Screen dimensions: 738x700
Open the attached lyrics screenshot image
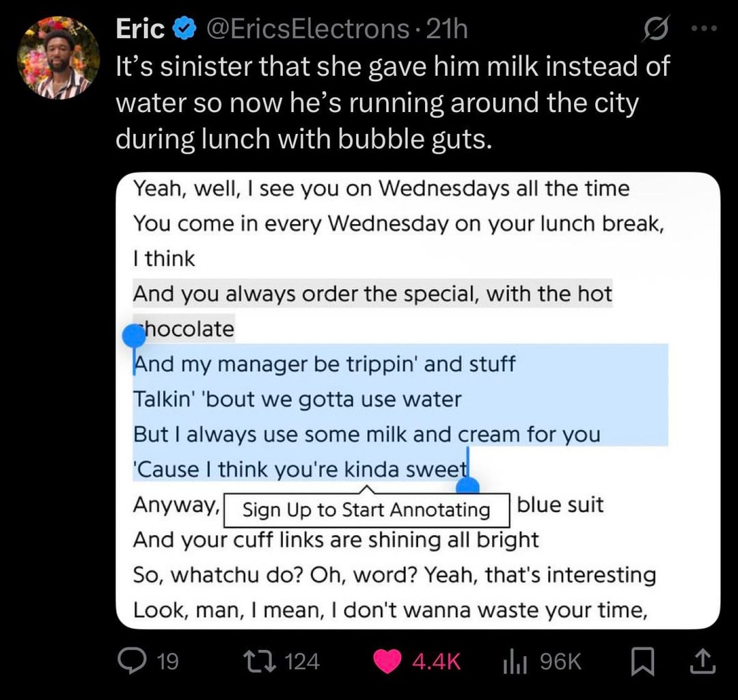tap(418, 401)
